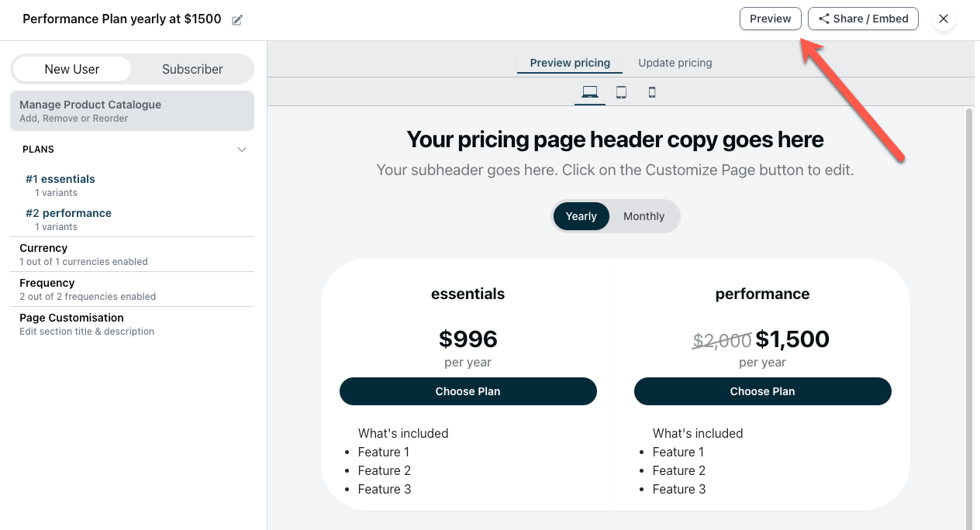This screenshot has height=530, width=980.
Task: Switch to the Subscriber view
Action: coord(192,69)
